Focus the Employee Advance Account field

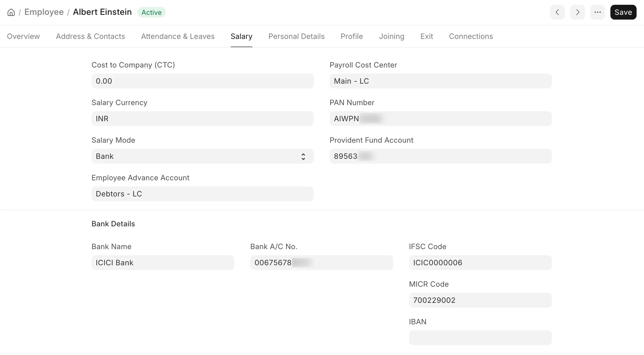(202, 194)
